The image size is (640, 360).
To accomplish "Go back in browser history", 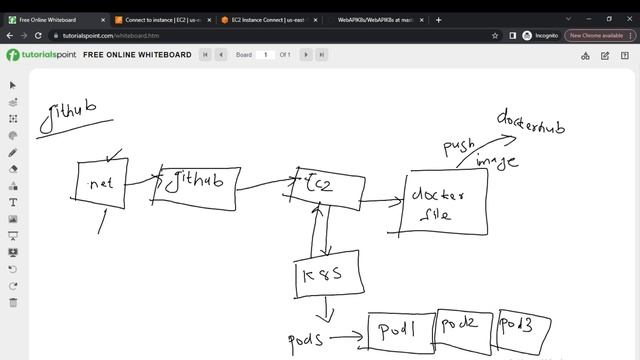I will click(10, 36).
